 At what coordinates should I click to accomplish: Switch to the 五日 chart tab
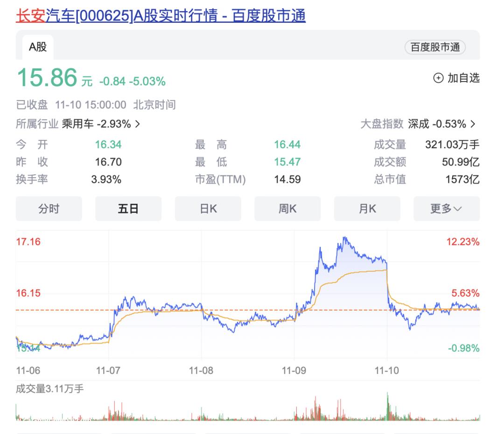[128, 209]
